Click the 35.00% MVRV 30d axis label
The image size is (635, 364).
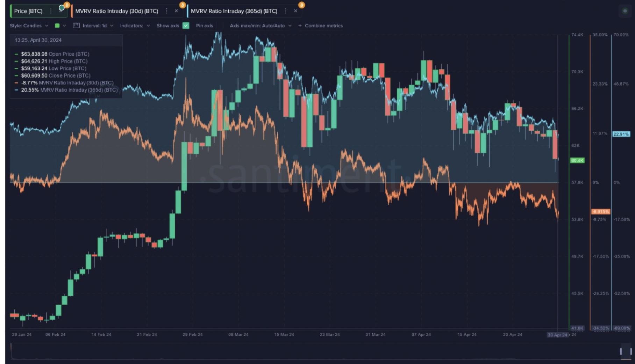click(x=600, y=35)
